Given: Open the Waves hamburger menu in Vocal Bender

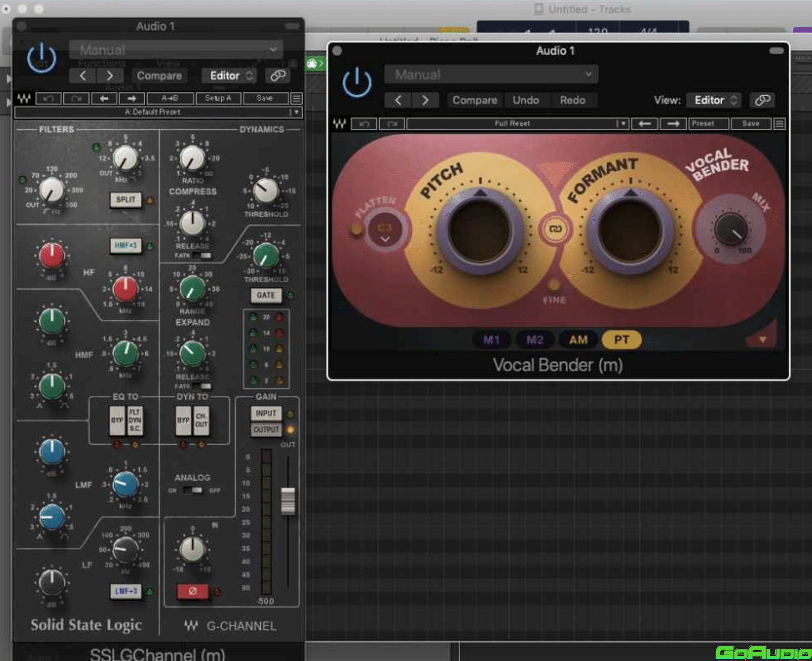Looking at the screenshot, I should 779,124.
